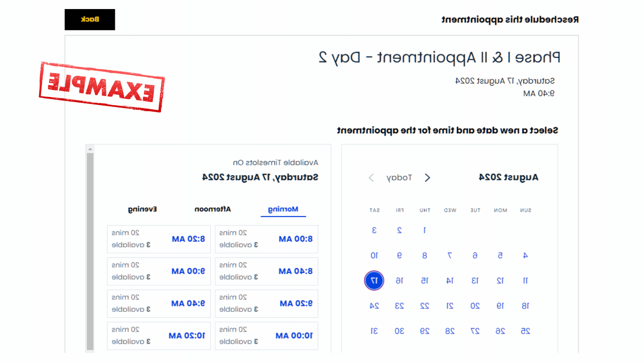The height and width of the screenshot is (362, 644).
Task: Click the Today button
Action: click(x=398, y=177)
